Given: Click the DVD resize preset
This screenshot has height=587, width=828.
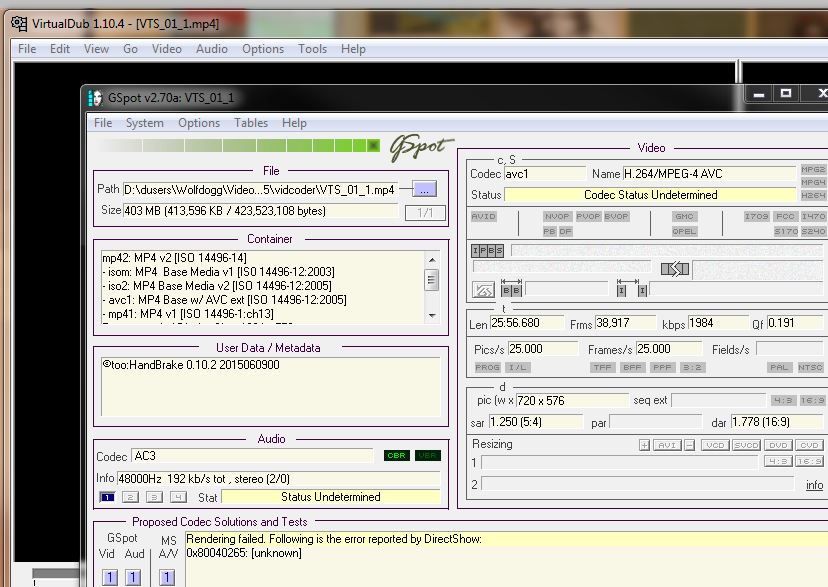Looking at the screenshot, I should tap(778, 445).
